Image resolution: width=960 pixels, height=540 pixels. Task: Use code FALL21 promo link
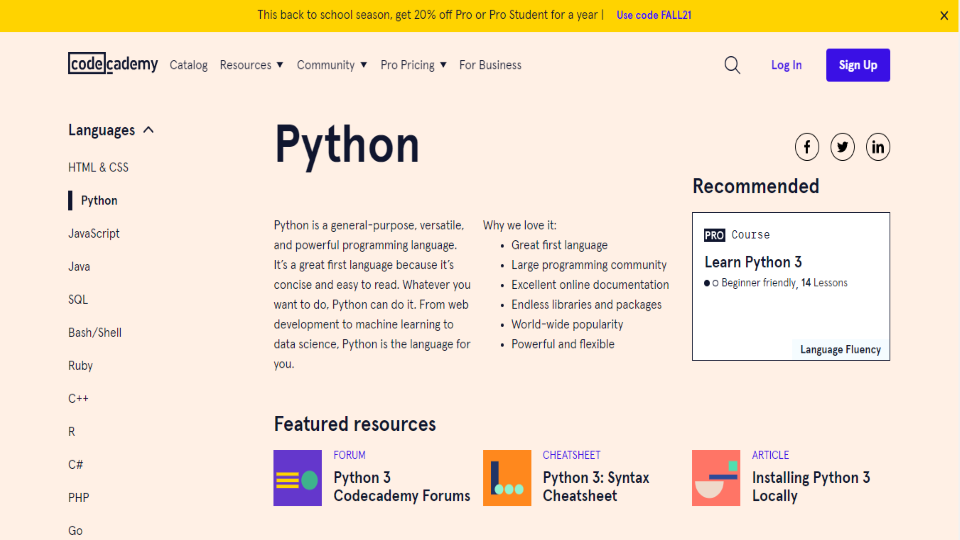click(x=654, y=15)
